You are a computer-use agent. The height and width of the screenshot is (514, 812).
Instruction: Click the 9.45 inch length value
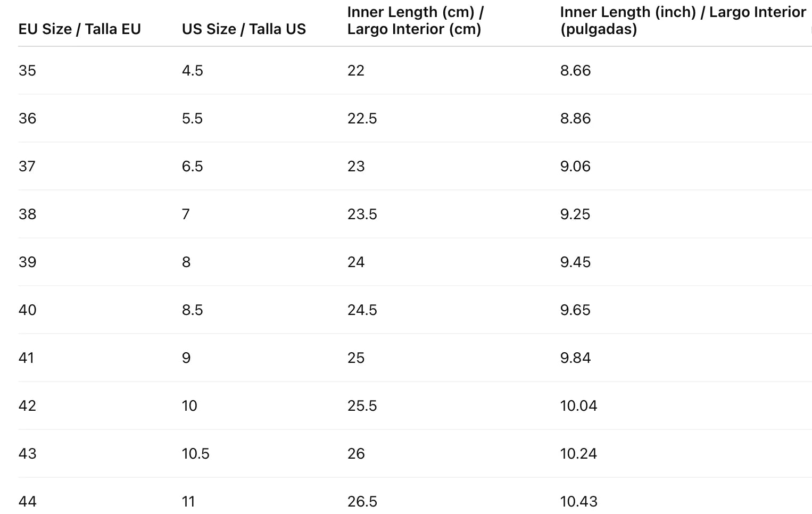pyautogui.click(x=575, y=262)
